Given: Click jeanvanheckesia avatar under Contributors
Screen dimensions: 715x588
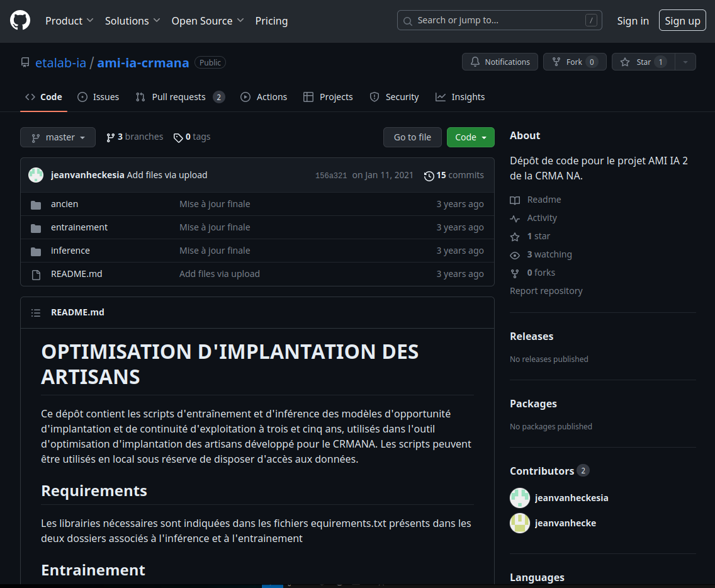Looking at the screenshot, I should coord(520,498).
